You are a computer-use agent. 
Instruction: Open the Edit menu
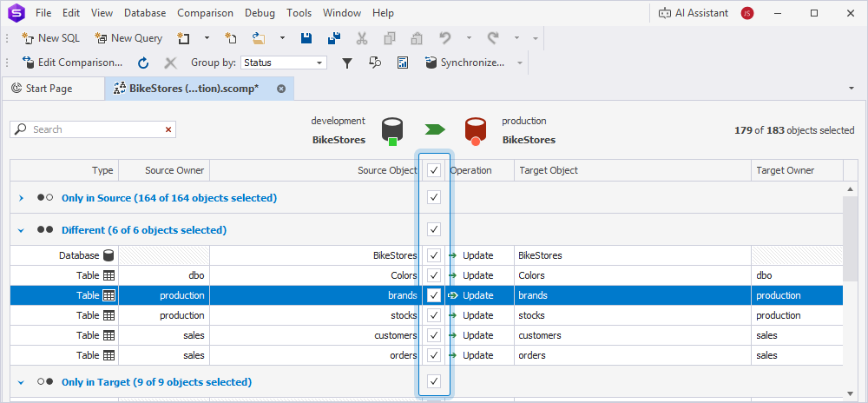click(71, 13)
